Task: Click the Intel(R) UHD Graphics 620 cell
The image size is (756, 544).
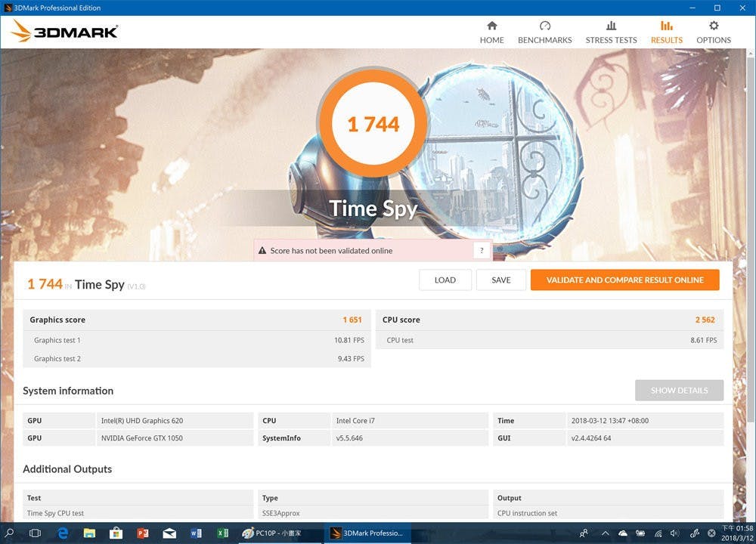Action: tap(175, 421)
